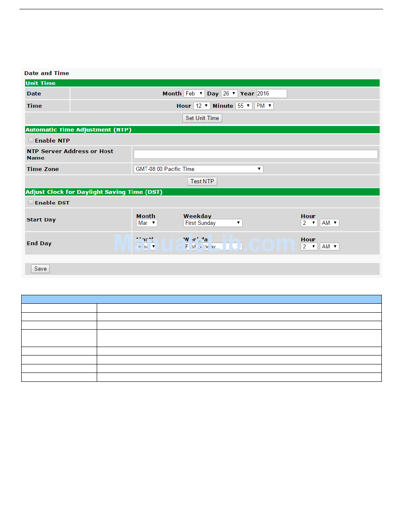This screenshot has width=403, height=532.
Task: Click the "Adjust Clock for Daylight Saving Time (DST)" header
Action: (202, 192)
